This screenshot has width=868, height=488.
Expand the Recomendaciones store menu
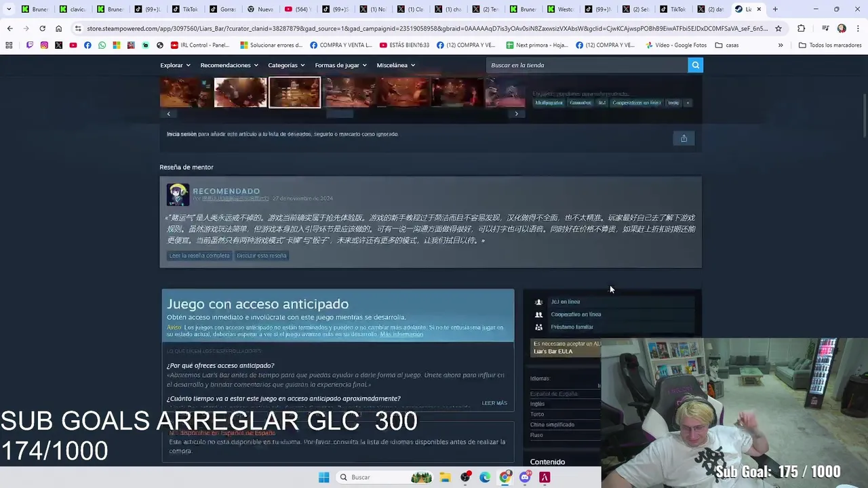click(x=229, y=65)
